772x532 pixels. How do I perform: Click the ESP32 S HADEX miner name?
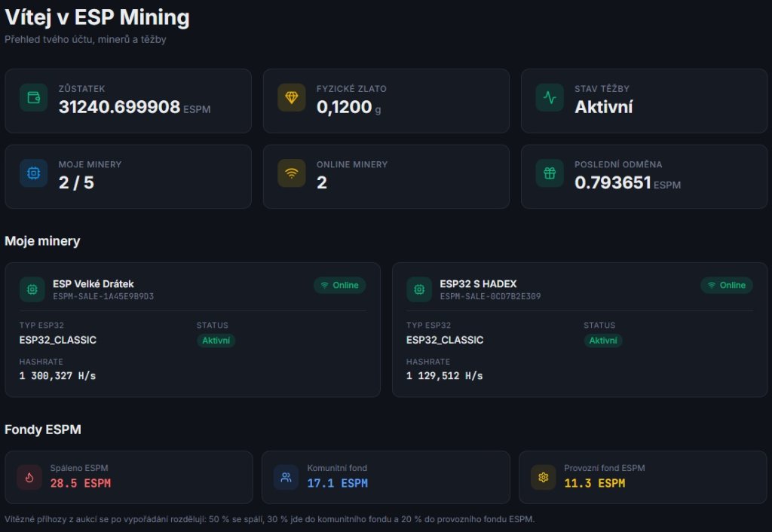click(x=478, y=284)
